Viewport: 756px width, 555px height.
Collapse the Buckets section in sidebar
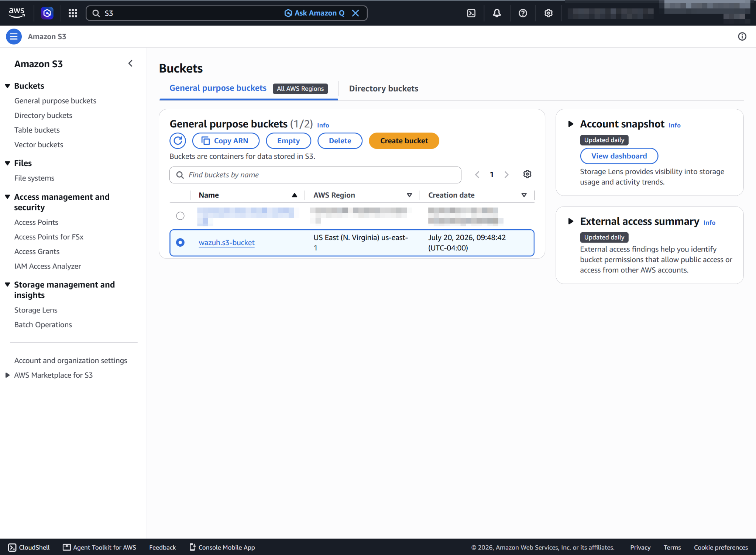(x=7, y=86)
